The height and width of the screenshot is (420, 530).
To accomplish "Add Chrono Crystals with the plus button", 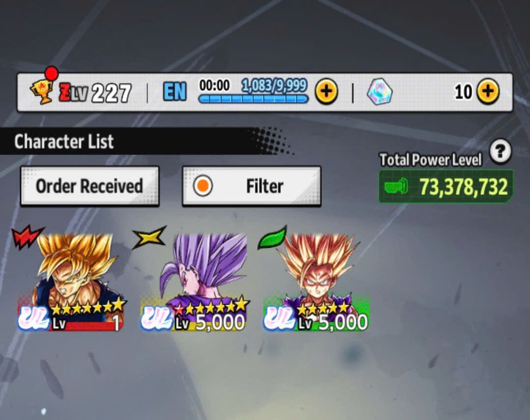I will tap(488, 91).
